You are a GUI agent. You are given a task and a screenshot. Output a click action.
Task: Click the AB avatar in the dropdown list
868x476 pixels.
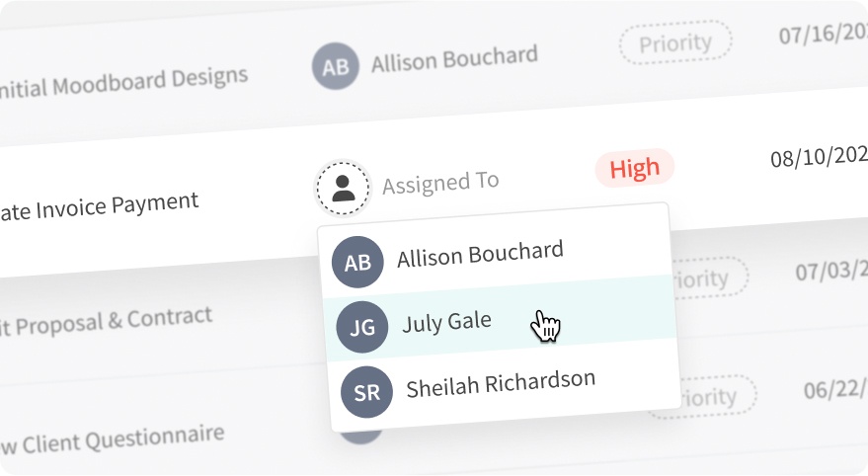357,262
